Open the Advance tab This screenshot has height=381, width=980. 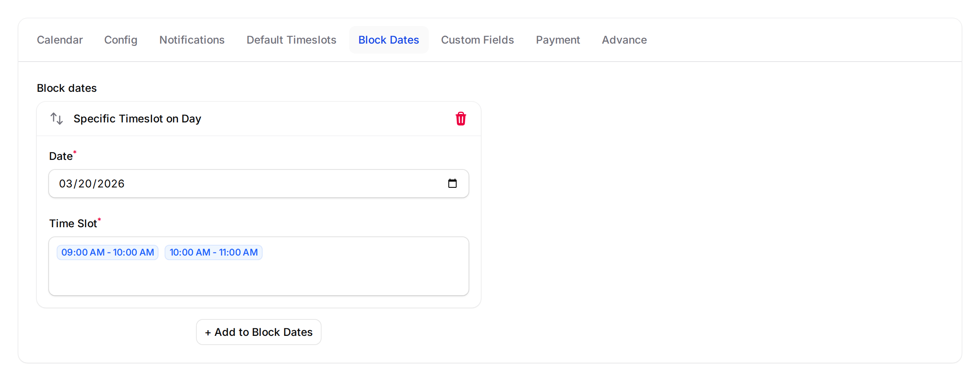pos(624,40)
